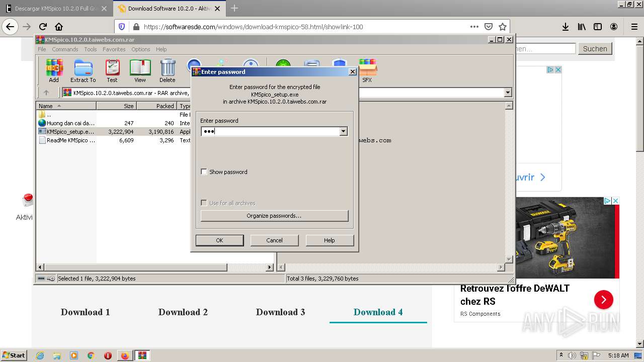Viewport: 644px width, 362px height.
Task: Open the Commands menu in WinRAR
Action: pyautogui.click(x=65, y=49)
